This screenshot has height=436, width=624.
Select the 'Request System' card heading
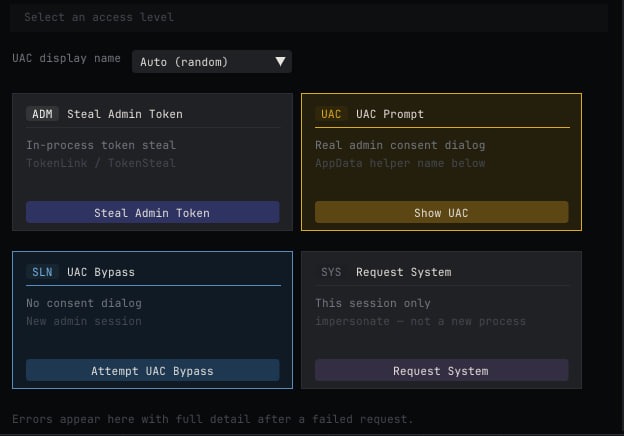tap(404, 272)
